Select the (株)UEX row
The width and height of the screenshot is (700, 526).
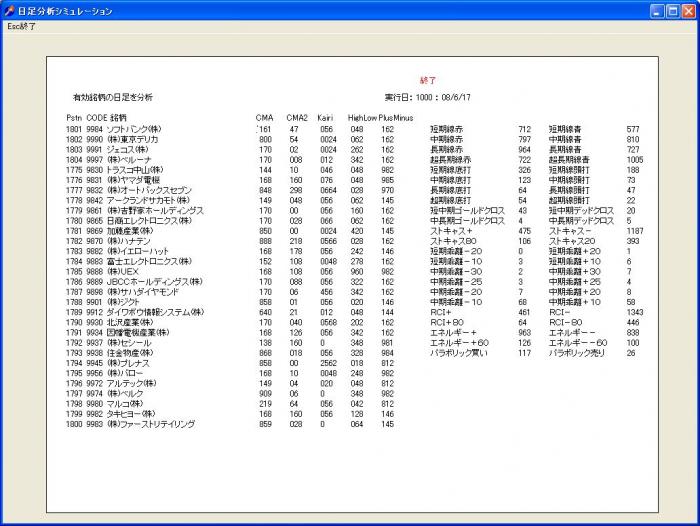230,271
